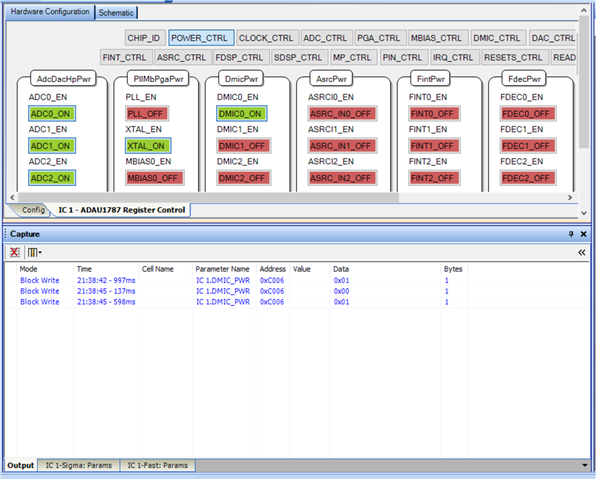Toggle XTAL_ON crystal enable

coord(148,146)
